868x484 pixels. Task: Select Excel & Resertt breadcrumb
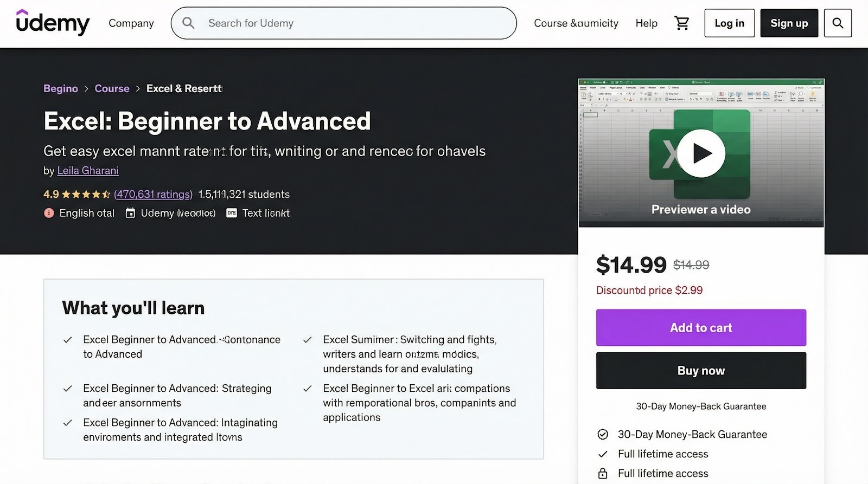pos(184,88)
